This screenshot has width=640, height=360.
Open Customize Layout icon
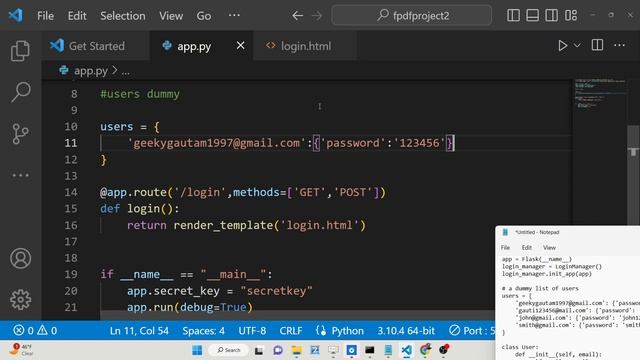point(571,16)
